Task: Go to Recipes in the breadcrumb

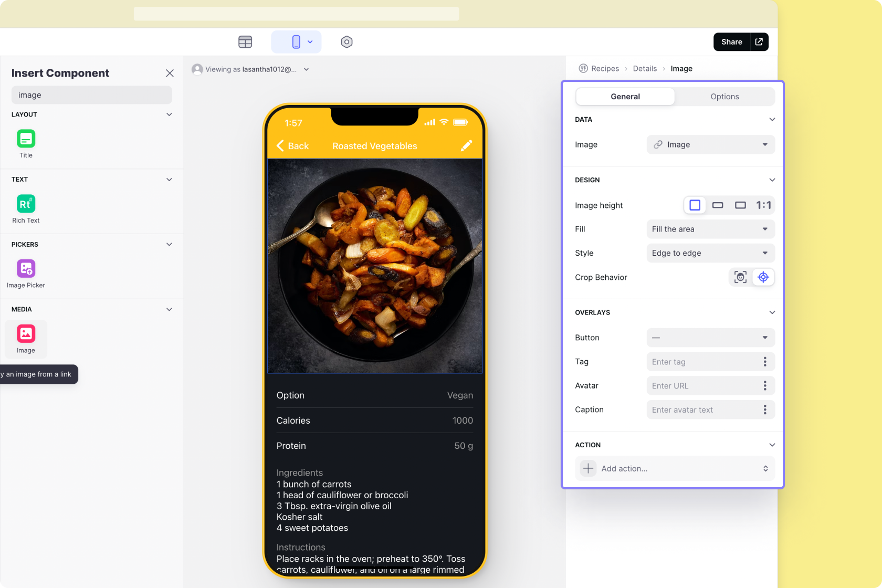Action: pyautogui.click(x=605, y=69)
